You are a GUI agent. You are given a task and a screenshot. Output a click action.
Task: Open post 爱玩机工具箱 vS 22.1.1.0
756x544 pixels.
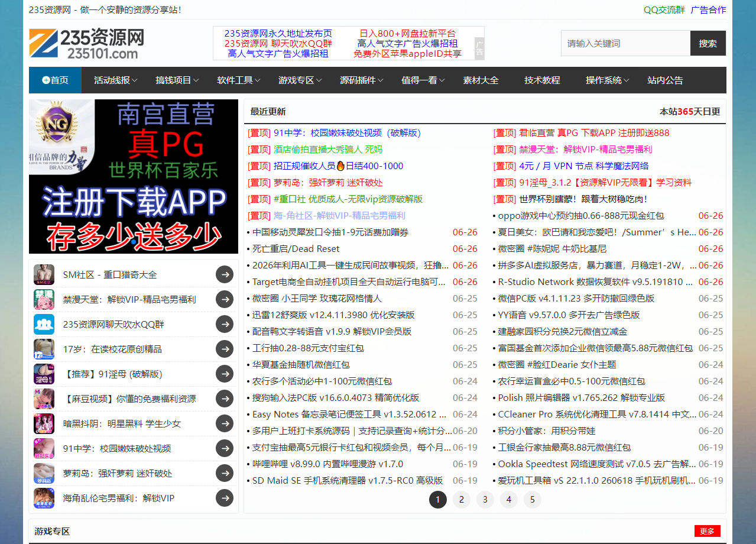596,481
